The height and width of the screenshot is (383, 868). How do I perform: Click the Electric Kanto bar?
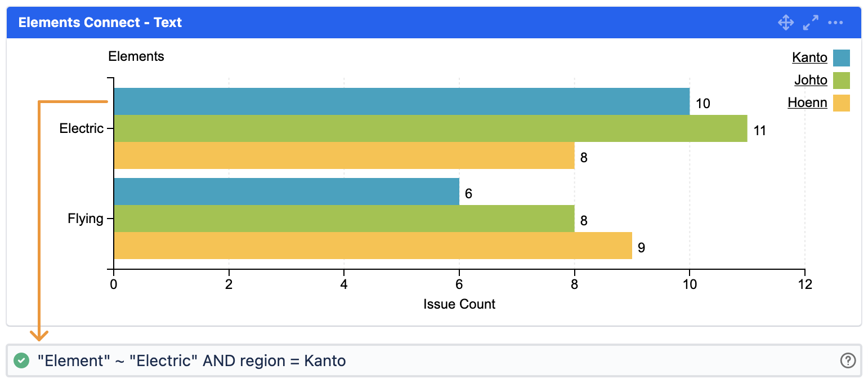coord(401,101)
